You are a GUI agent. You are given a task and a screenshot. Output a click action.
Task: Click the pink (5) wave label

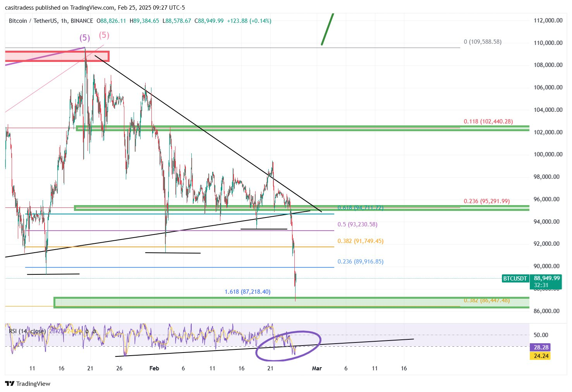(104, 35)
